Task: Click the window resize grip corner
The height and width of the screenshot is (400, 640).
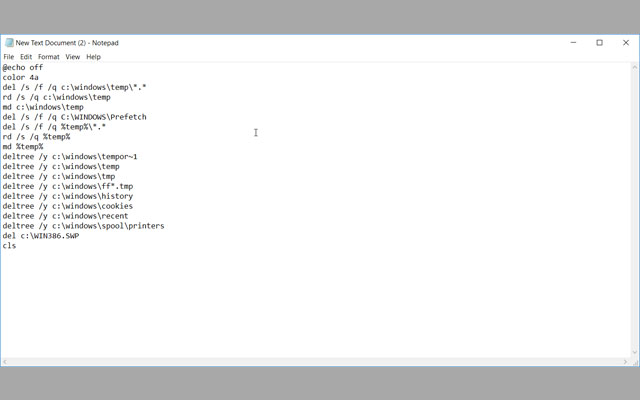Action: point(635,362)
